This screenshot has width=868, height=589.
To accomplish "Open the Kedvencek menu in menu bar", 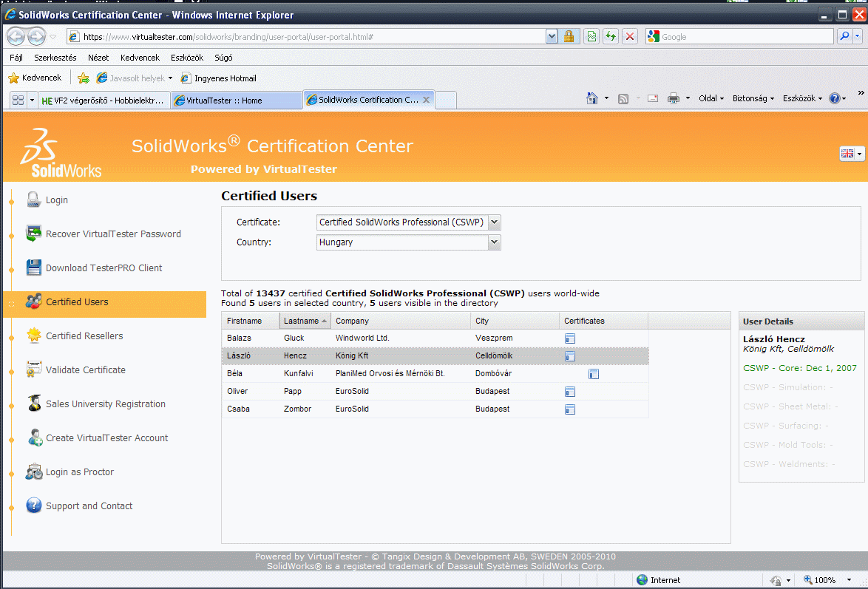I will (140, 58).
